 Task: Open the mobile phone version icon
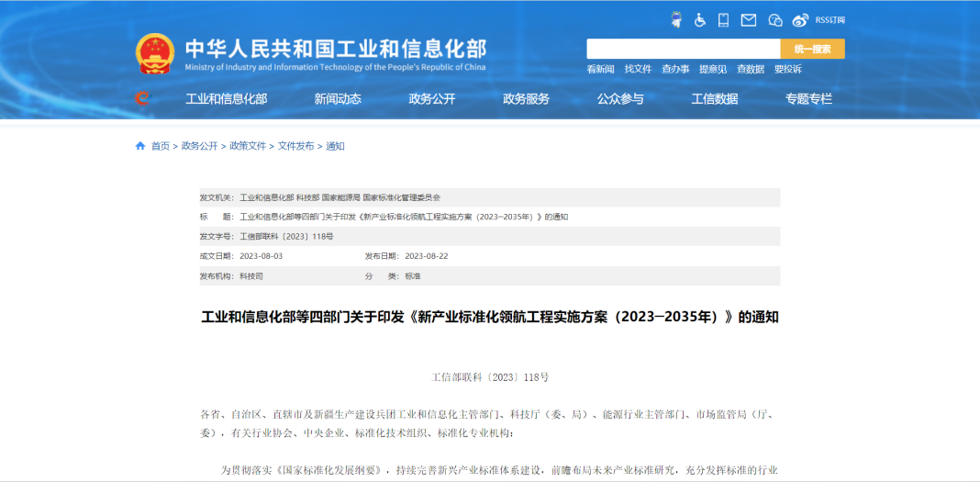tap(724, 20)
